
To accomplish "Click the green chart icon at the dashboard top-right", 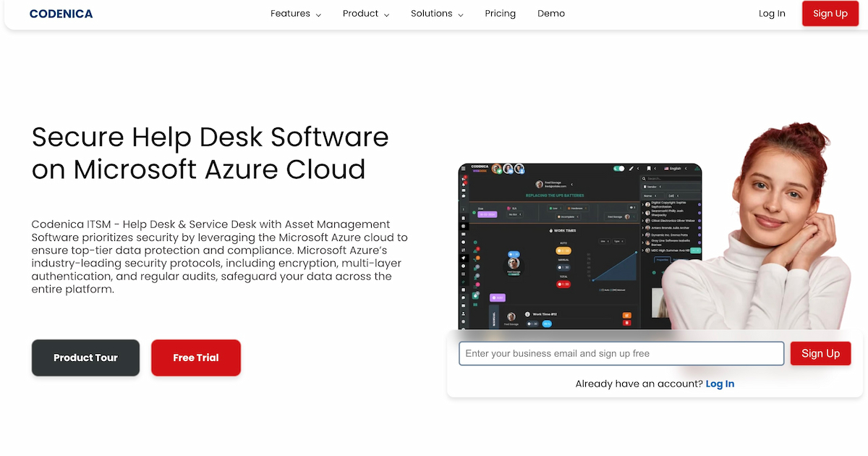I will click(x=696, y=169).
